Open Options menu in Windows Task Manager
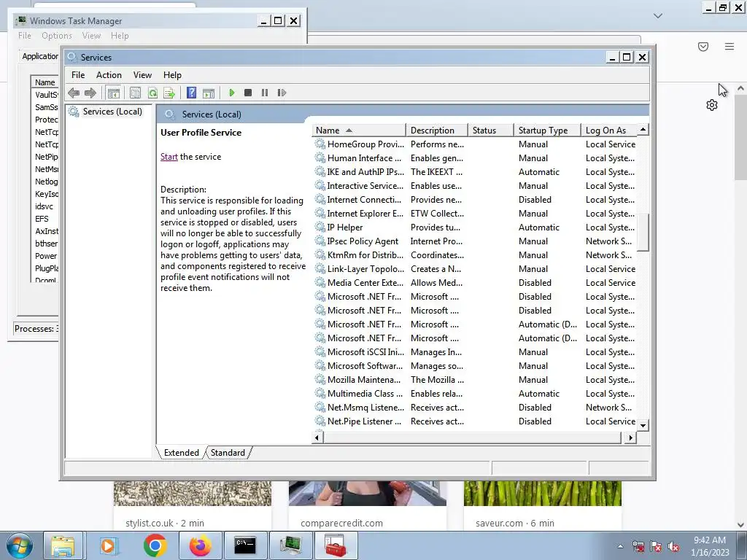Image resolution: width=747 pixels, height=560 pixels. pos(57,36)
